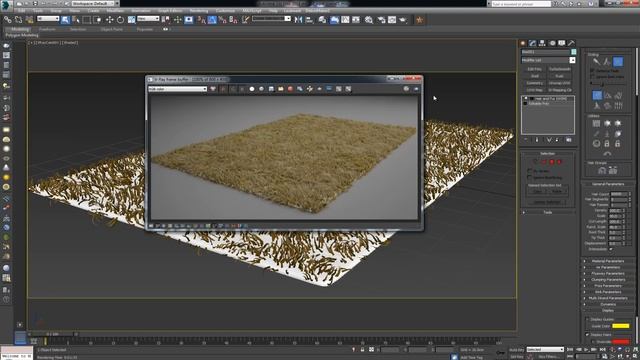Click the Play Animation button
This screenshot has width=640, height=360.
[586, 350]
